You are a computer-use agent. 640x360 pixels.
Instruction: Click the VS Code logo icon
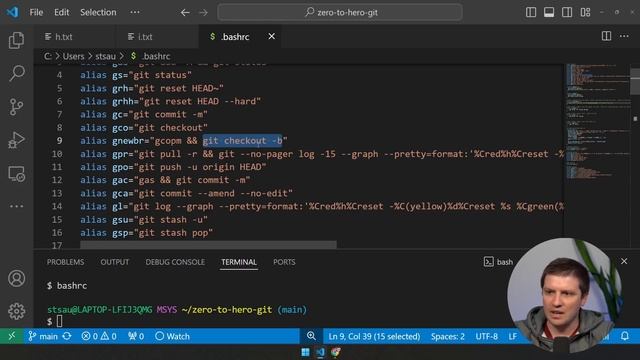(x=12, y=12)
